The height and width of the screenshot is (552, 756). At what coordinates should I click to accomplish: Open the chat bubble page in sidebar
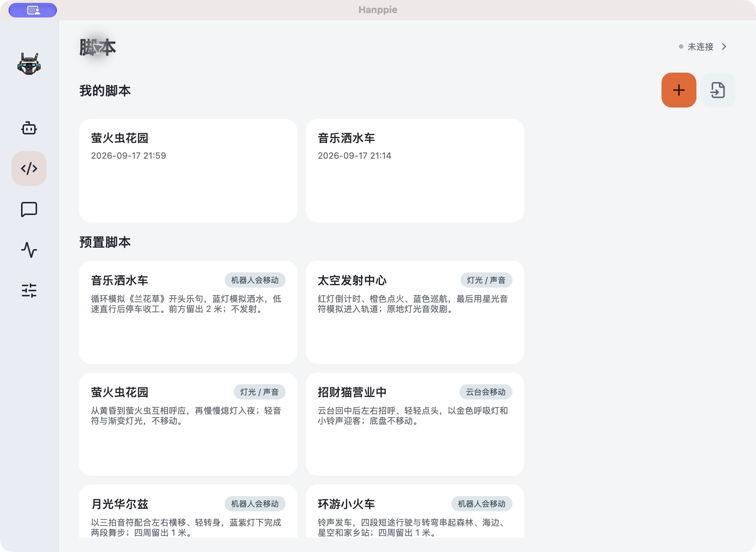(29, 210)
